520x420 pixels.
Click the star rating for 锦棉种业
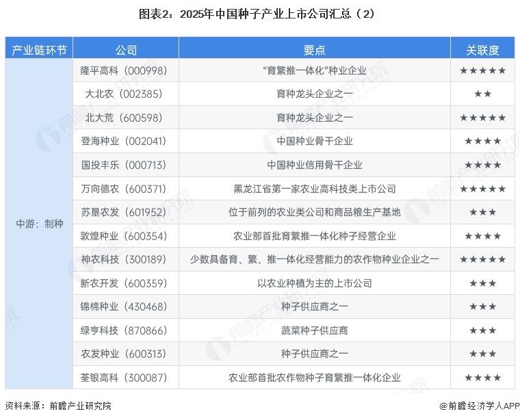[x=482, y=306]
